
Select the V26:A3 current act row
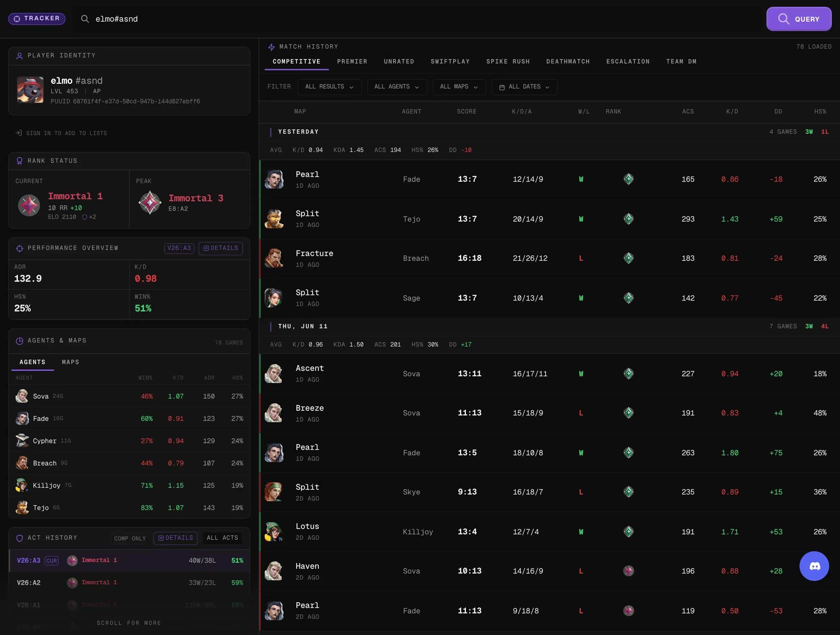[x=129, y=560]
